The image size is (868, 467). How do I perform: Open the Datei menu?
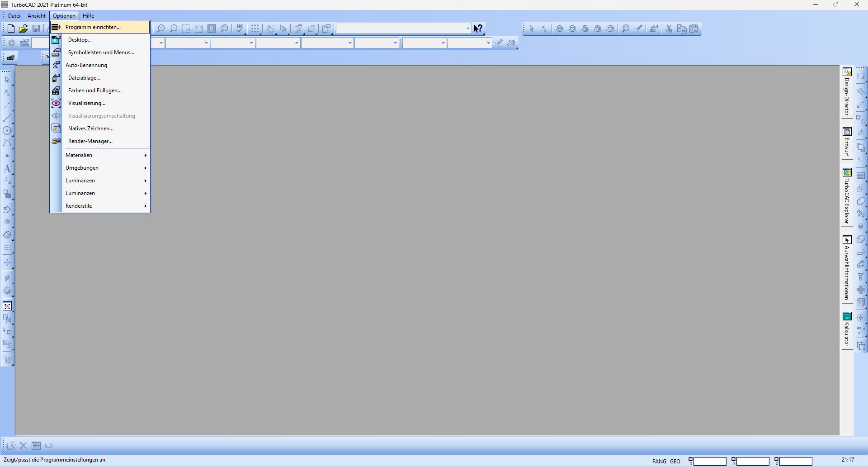click(14, 16)
